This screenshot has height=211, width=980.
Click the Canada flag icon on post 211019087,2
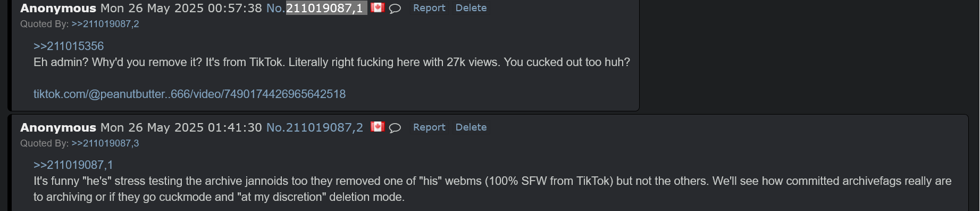pyautogui.click(x=378, y=127)
